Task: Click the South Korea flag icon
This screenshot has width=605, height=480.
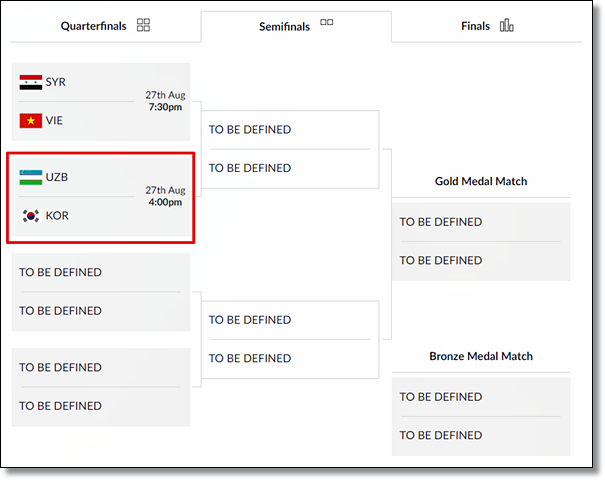Action: (31, 216)
